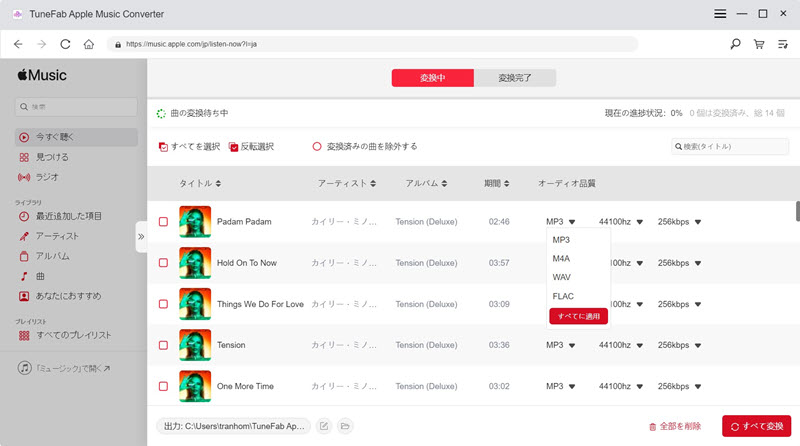Check the One More Time checkbox
The width and height of the screenshot is (800, 446).
[163, 386]
